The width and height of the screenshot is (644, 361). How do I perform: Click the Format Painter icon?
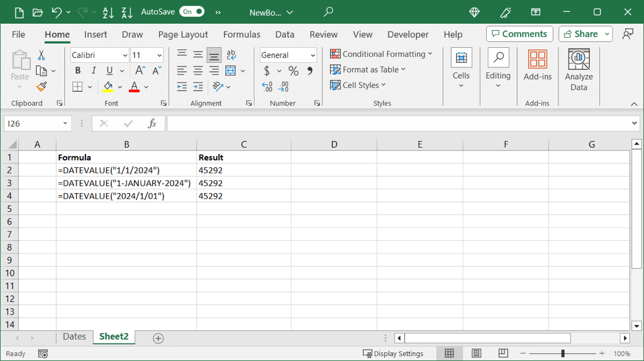coord(42,87)
